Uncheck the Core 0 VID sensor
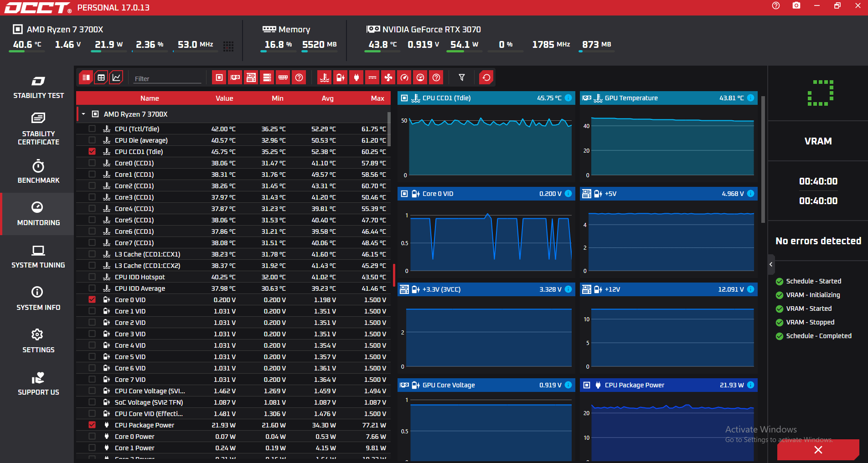The height and width of the screenshot is (463, 868). tap(92, 299)
